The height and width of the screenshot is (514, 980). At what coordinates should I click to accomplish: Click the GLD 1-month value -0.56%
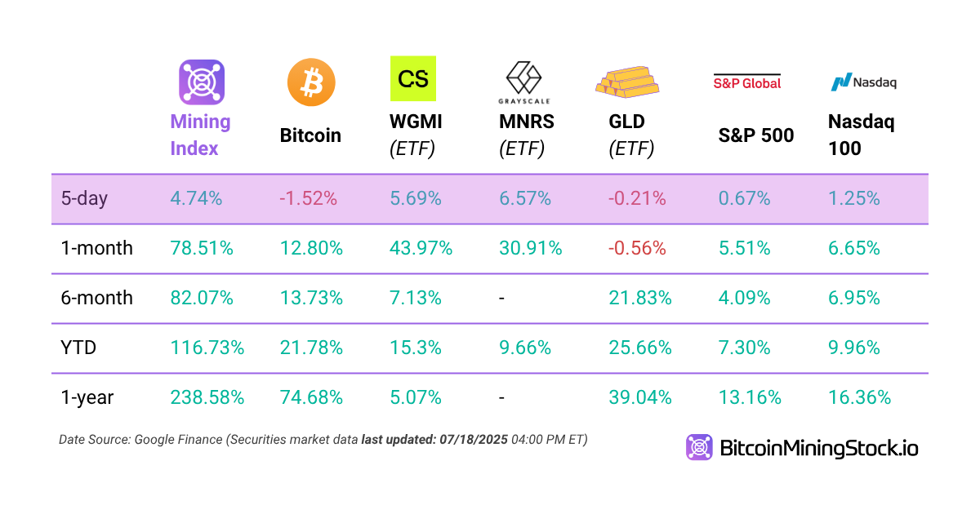[637, 248]
